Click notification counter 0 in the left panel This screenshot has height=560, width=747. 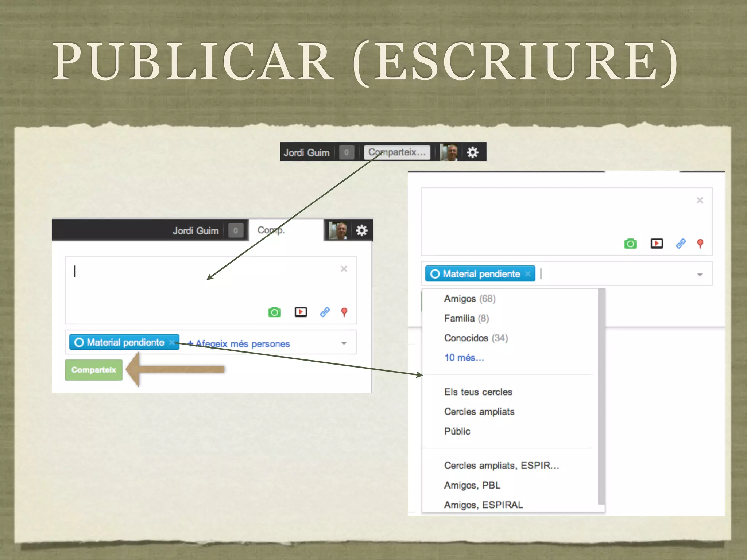pyautogui.click(x=236, y=230)
